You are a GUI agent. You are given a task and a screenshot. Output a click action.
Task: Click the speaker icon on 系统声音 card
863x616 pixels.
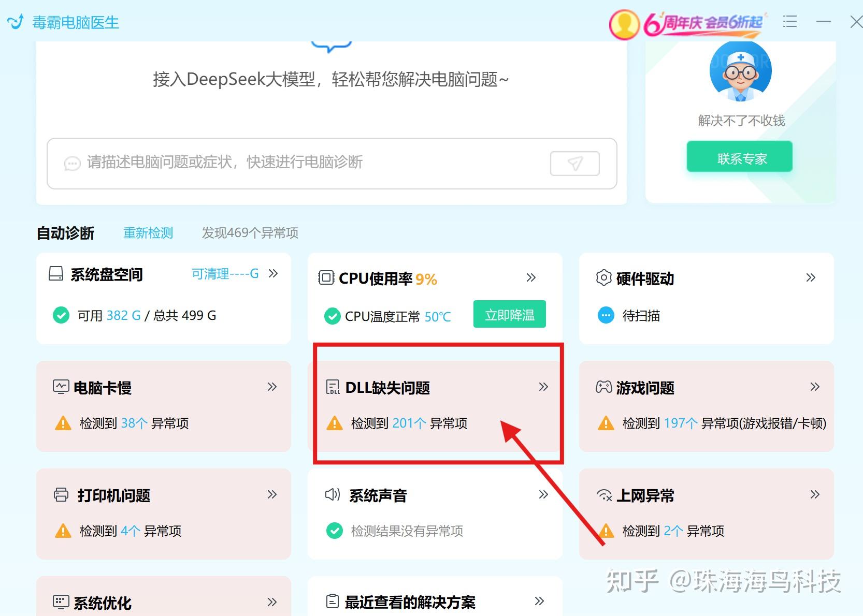point(332,495)
